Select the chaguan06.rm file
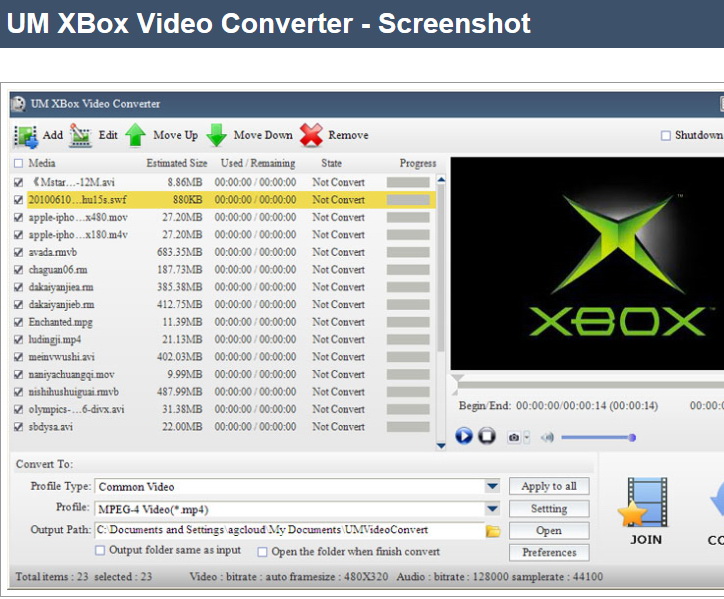This screenshot has width=724, height=599. point(58,270)
